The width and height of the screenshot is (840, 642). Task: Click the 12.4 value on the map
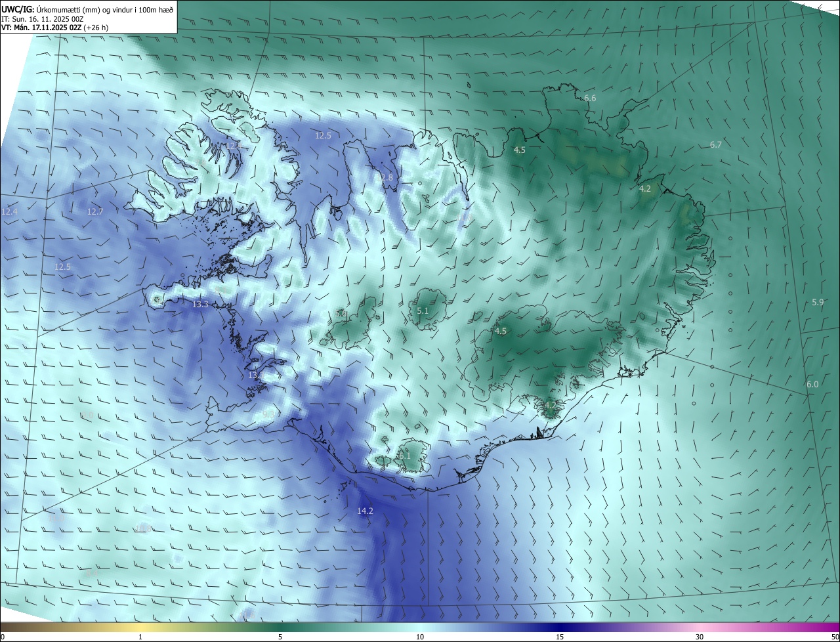coord(10,211)
